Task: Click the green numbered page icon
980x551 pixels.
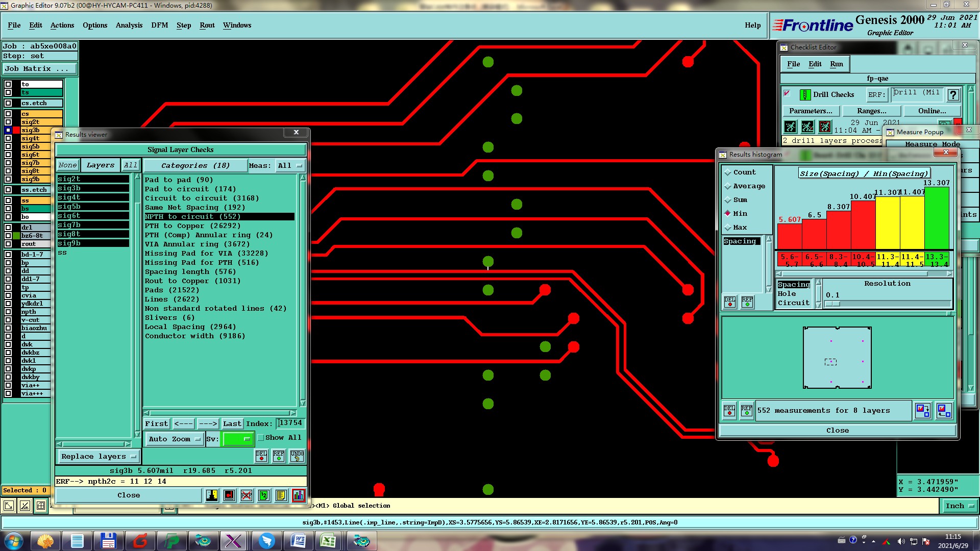Action: tap(264, 495)
